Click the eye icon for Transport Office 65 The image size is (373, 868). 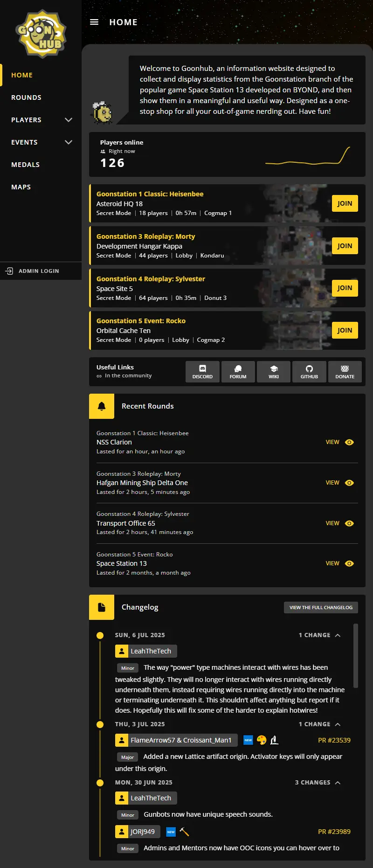tap(349, 523)
